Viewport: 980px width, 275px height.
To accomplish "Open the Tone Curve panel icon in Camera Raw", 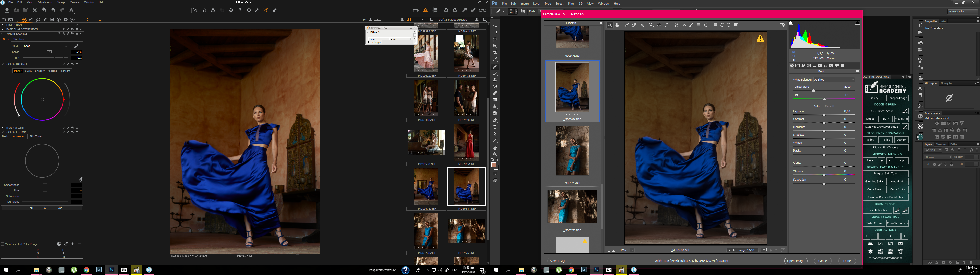I will [x=797, y=66].
